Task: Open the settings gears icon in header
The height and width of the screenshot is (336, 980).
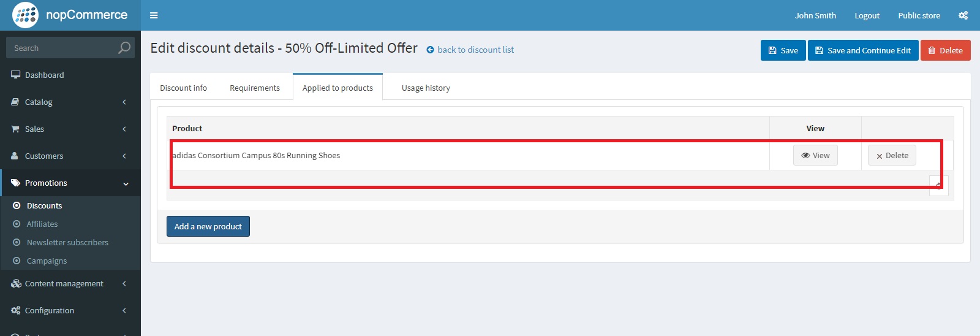Action: point(963,15)
